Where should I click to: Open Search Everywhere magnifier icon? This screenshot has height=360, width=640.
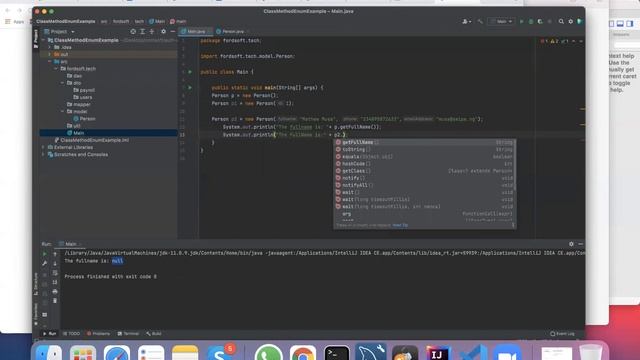click(x=561, y=21)
